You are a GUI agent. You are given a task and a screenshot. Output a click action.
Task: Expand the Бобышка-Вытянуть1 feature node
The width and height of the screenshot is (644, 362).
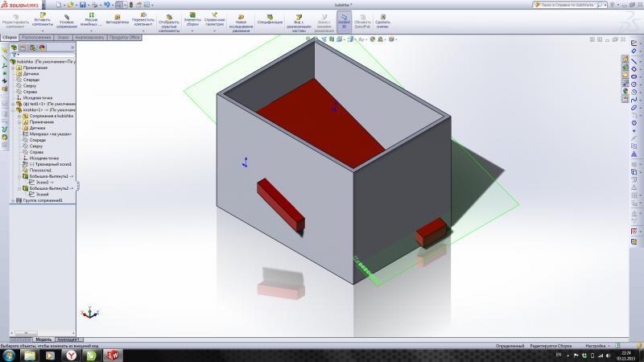point(19,176)
